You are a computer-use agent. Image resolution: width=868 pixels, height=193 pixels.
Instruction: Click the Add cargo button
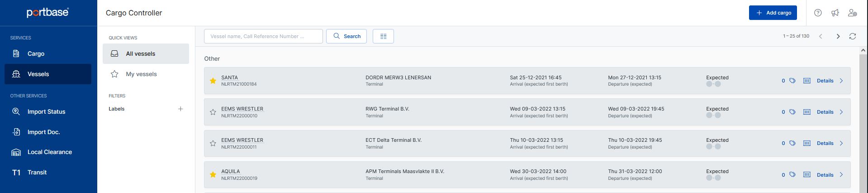pos(773,13)
